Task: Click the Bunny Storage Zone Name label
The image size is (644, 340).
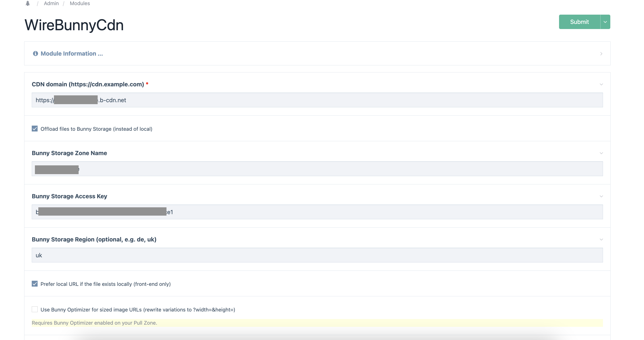Action: pyautogui.click(x=69, y=153)
